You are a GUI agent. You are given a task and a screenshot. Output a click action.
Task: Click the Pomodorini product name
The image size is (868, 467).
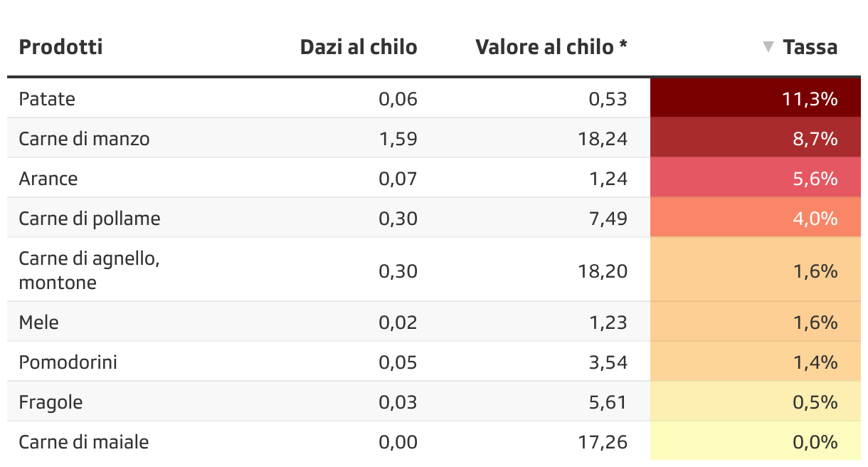(x=68, y=362)
